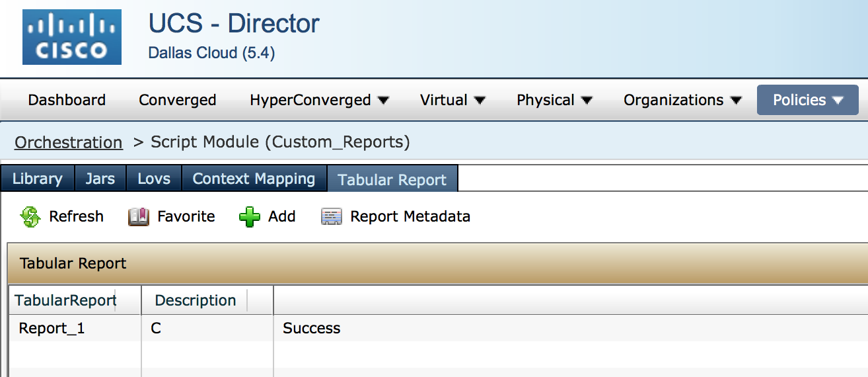Click the green plus Add icon
The width and height of the screenshot is (868, 377).
click(x=250, y=217)
